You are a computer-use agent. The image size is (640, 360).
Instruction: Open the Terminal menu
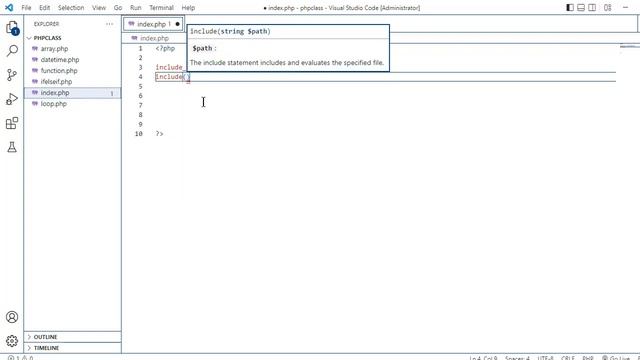point(161,7)
